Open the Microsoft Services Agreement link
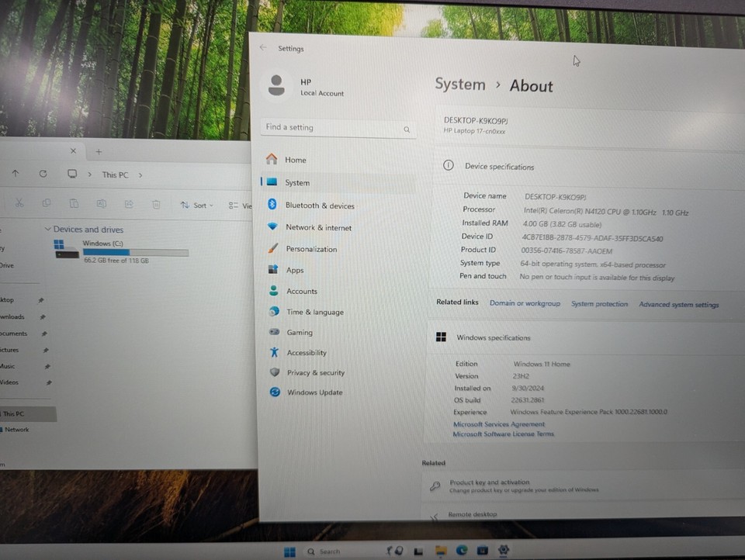The height and width of the screenshot is (560, 745). [499, 424]
